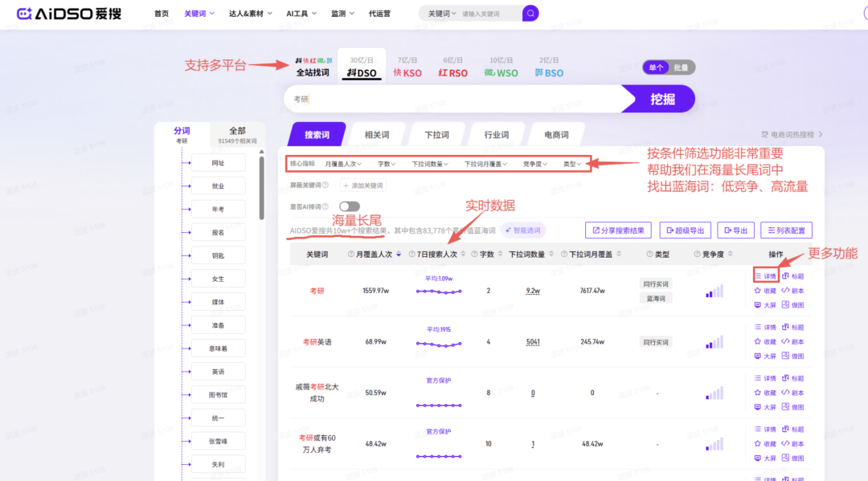
Task: Open 代运营 in the navigation
Action: [x=379, y=14]
